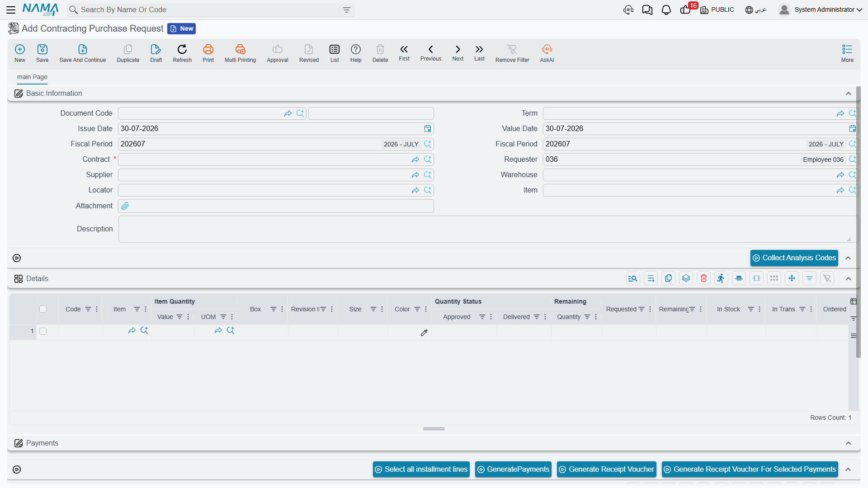Check the row 1 checkbox in Details grid

[43, 331]
